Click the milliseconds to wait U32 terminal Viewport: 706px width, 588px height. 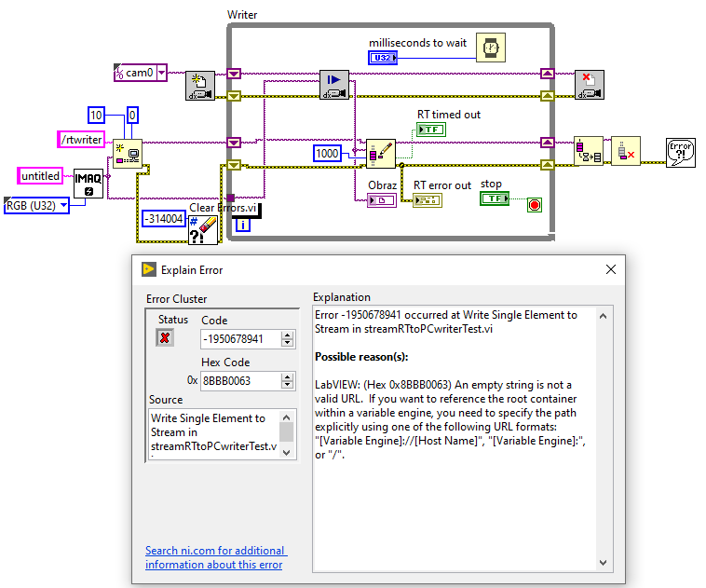[x=383, y=58]
